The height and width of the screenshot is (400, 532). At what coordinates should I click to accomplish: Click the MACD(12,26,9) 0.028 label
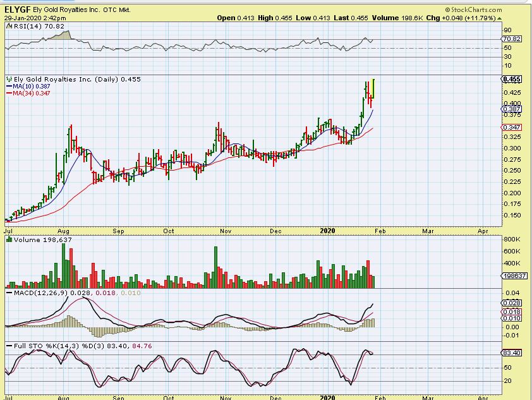52,293
